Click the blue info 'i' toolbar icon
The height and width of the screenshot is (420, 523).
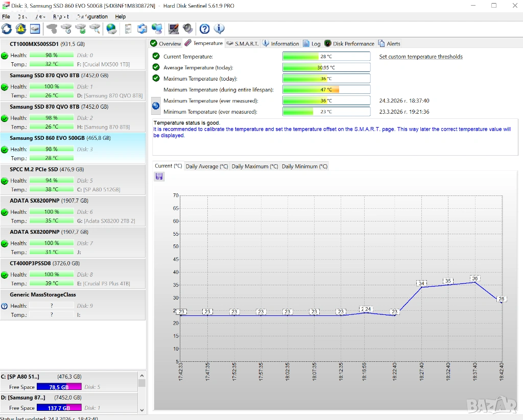click(219, 29)
